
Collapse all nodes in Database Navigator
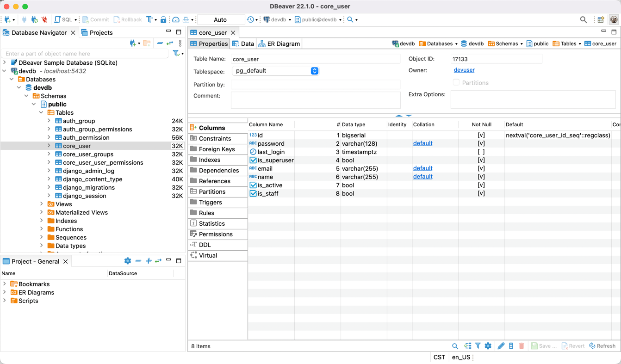pos(160,43)
